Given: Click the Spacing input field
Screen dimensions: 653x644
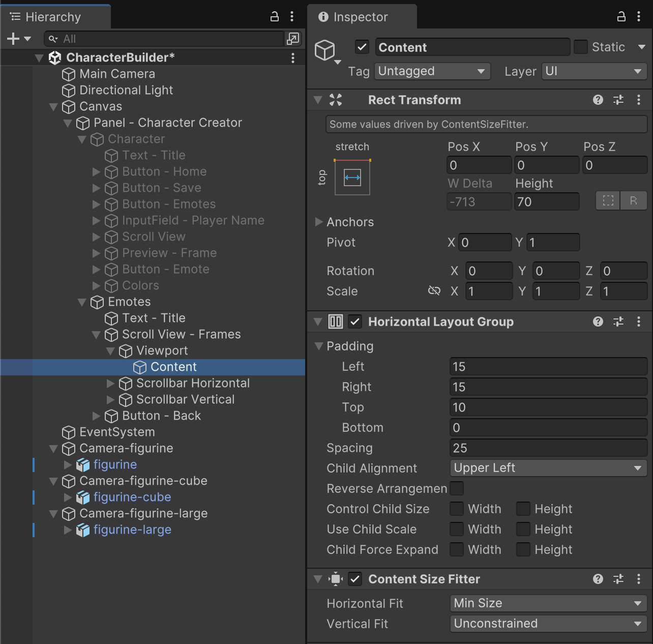Looking at the screenshot, I should [548, 448].
